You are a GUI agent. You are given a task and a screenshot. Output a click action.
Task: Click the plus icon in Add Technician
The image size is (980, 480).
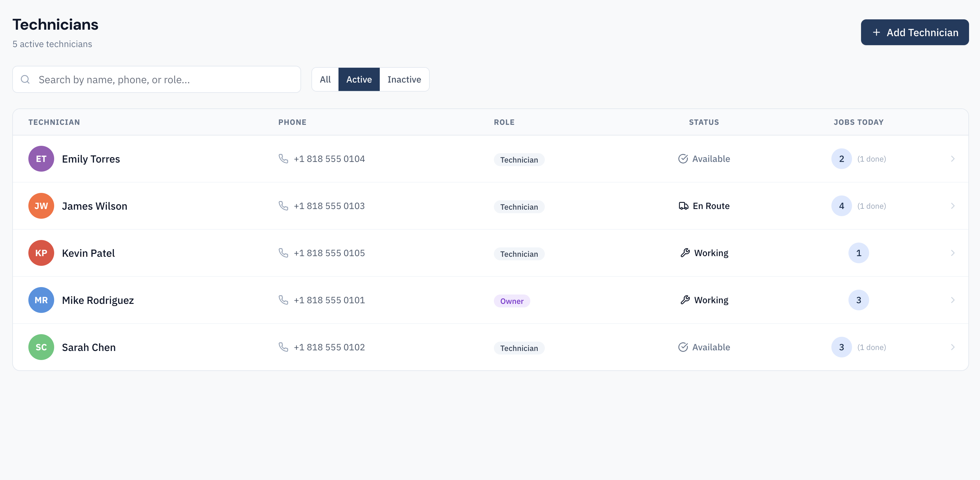tap(876, 32)
